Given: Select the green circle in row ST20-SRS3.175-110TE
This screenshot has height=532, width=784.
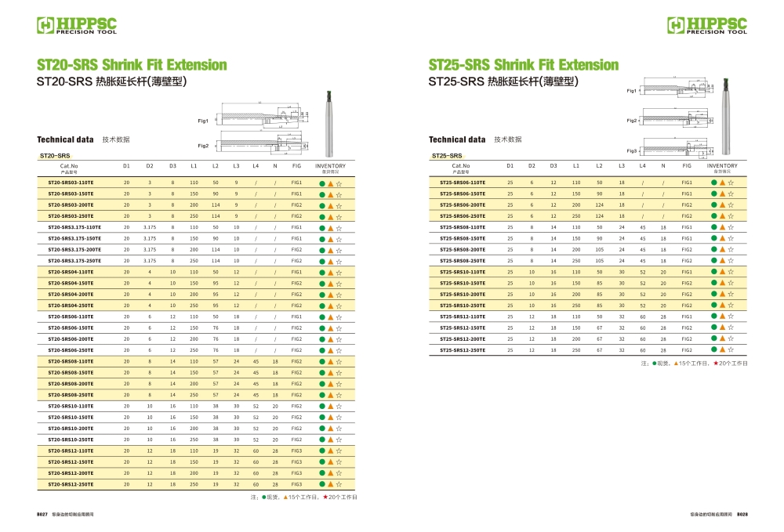Looking at the screenshot, I should tap(322, 228).
